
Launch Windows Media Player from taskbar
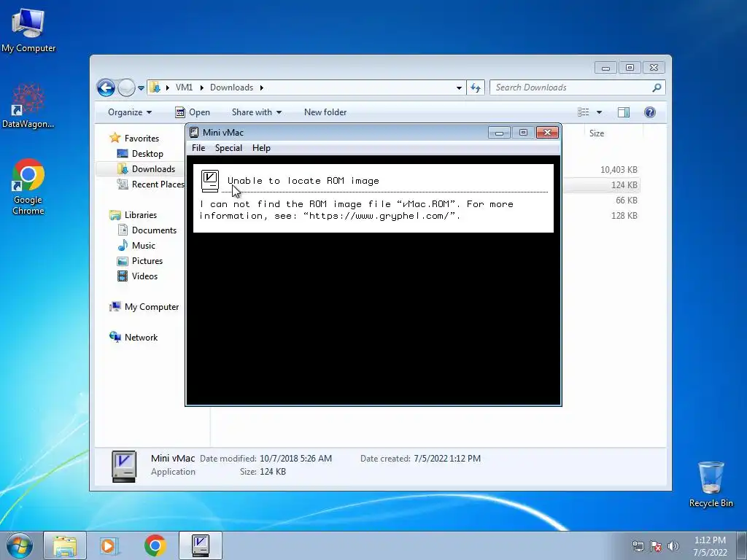click(x=109, y=545)
